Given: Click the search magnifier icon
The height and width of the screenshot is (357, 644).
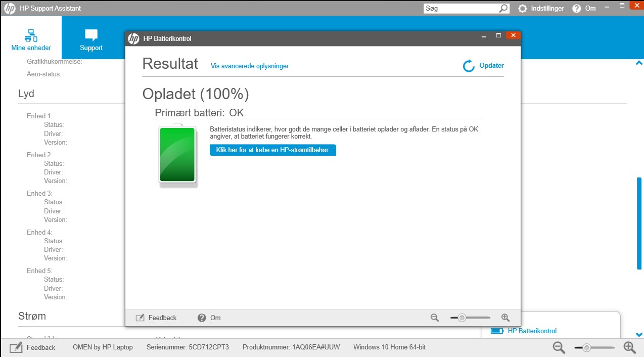Looking at the screenshot, I should (x=503, y=8).
